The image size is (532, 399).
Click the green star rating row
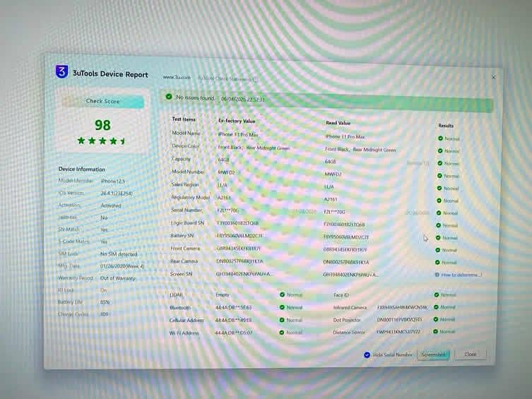[x=101, y=141]
